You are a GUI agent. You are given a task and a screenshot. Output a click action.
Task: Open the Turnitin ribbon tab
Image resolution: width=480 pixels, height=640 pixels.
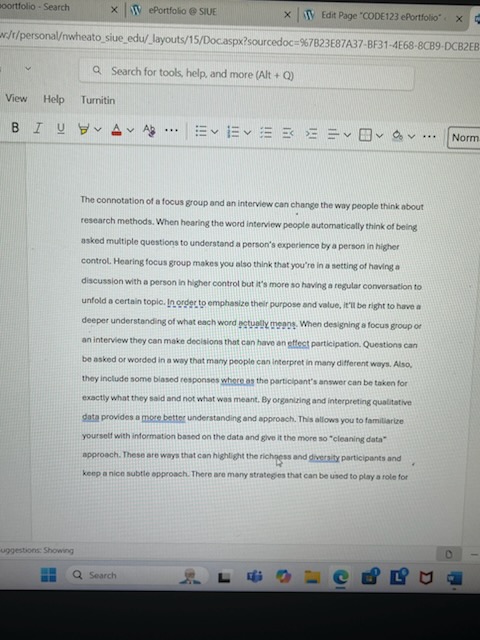point(98,100)
